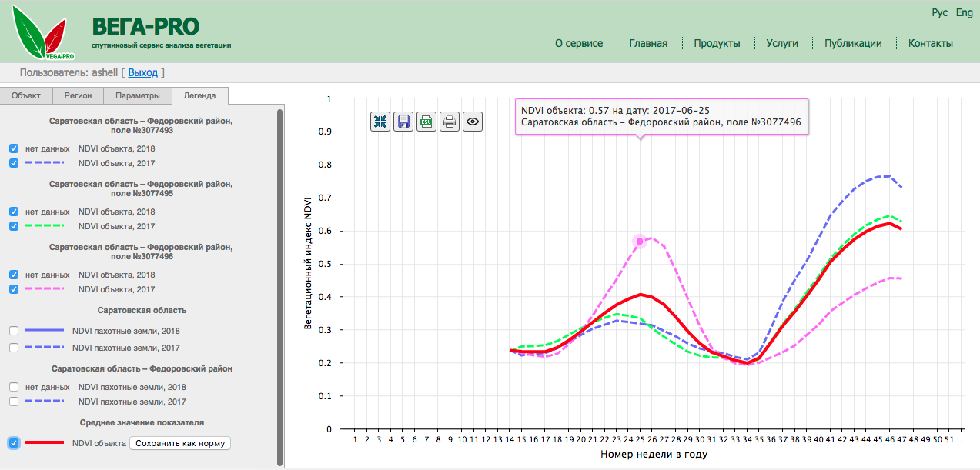Switch to the Объект tab
This screenshot has height=470, width=980.
pos(26,96)
